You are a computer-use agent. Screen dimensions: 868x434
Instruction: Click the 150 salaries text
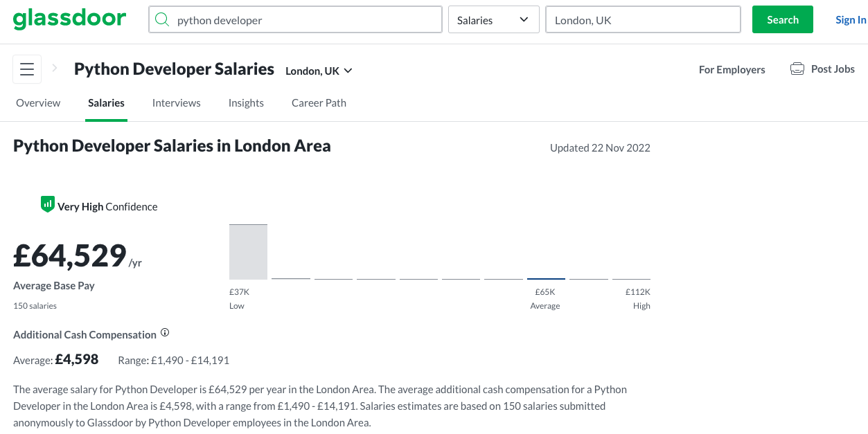coord(35,305)
